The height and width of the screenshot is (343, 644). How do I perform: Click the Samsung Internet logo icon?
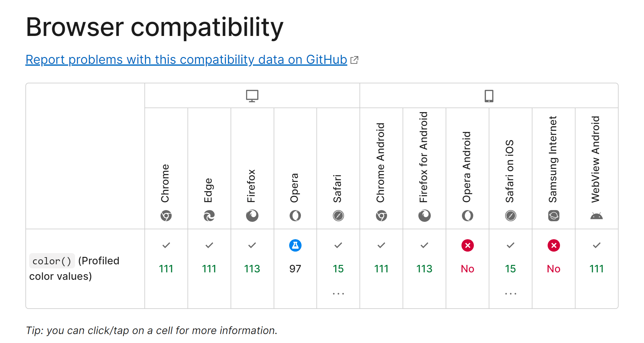point(554,216)
